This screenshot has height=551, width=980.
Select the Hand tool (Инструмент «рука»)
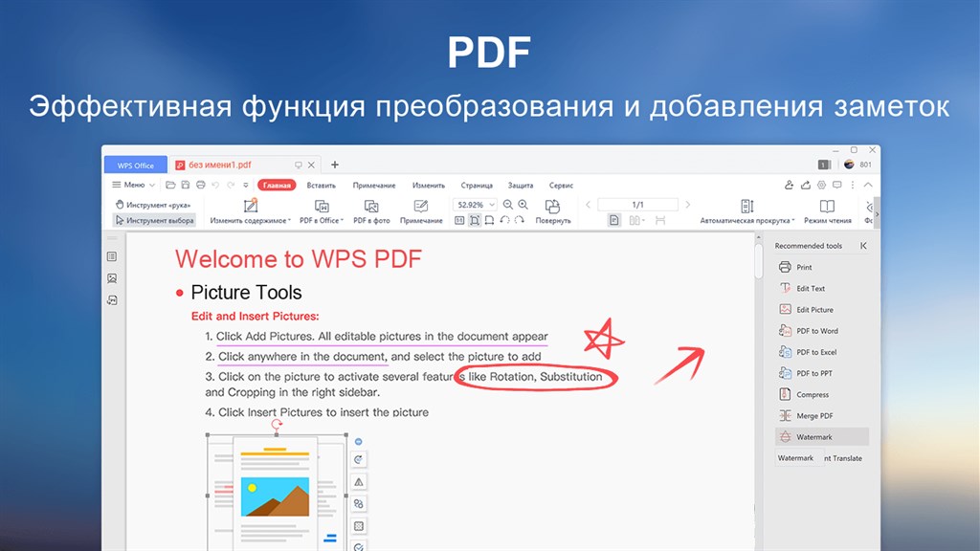click(x=153, y=205)
